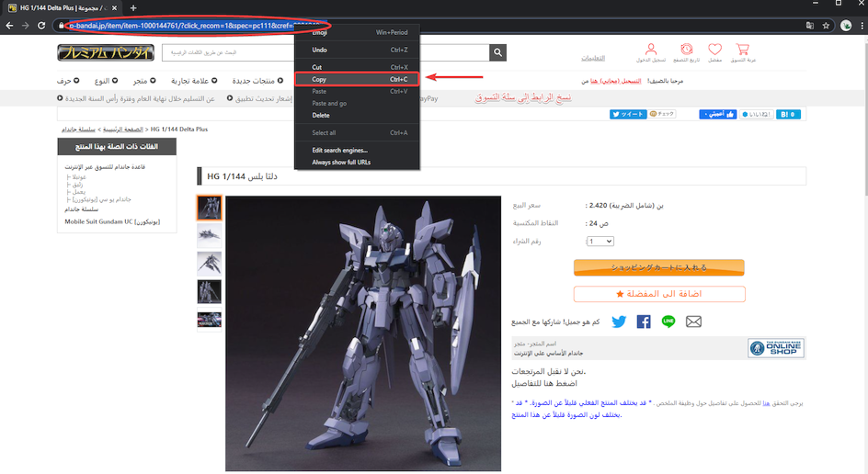Screen dimensions: 868x474
Task: Select the third product thumbnail
Action: [210, 264]
